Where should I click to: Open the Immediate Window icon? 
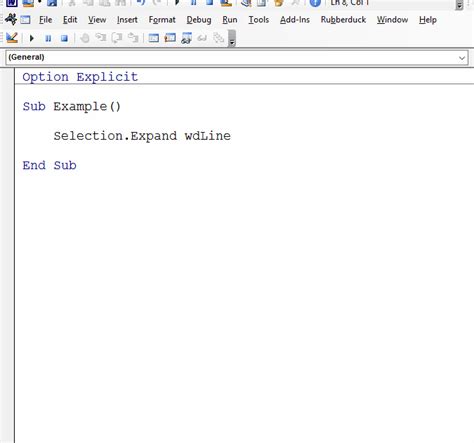[x=170, y=38]
